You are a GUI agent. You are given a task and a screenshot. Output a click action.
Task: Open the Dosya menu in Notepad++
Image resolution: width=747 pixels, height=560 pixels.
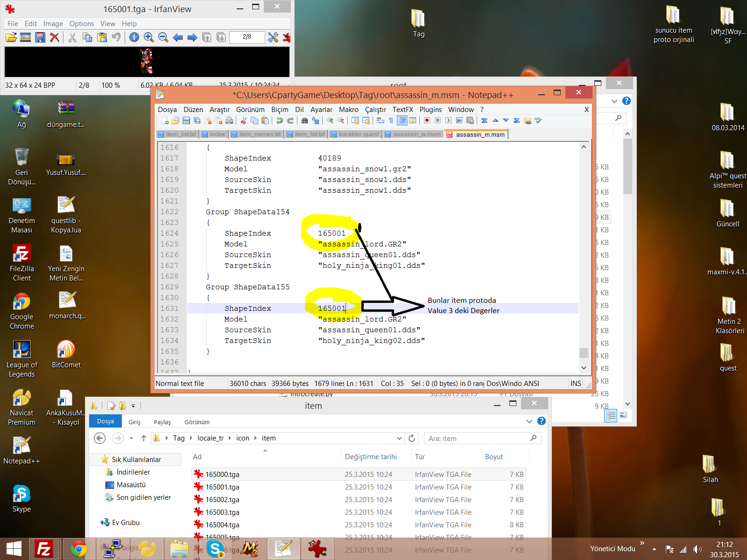[167, 109]
